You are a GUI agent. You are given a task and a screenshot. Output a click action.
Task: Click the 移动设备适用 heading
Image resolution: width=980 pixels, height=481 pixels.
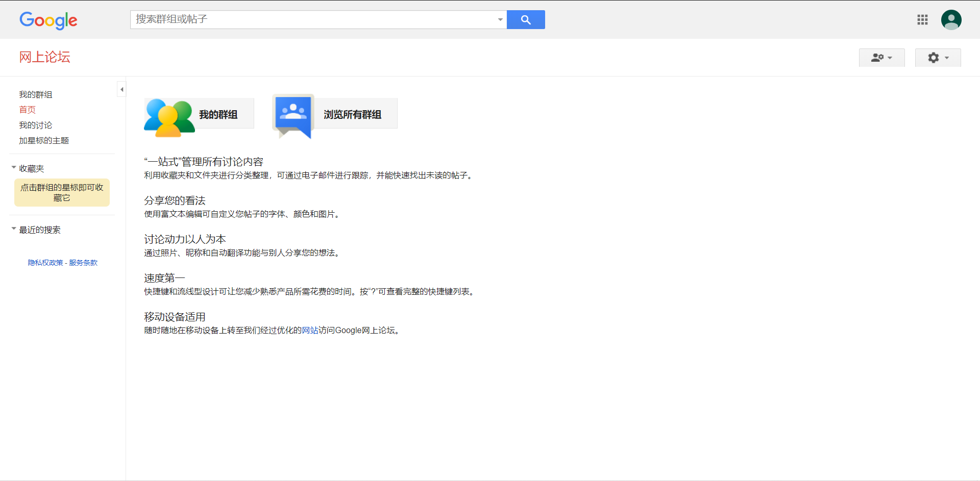click(x=175, y=317)
